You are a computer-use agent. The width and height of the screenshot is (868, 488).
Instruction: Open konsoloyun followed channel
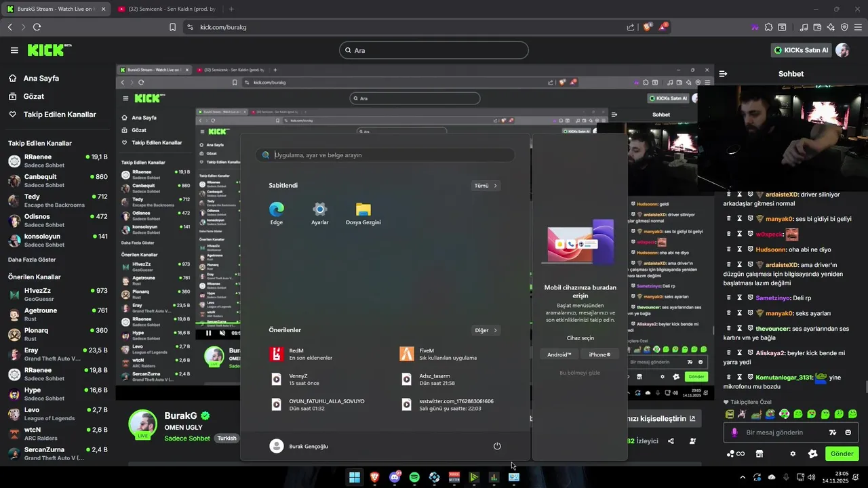click(x=58, y=240)
